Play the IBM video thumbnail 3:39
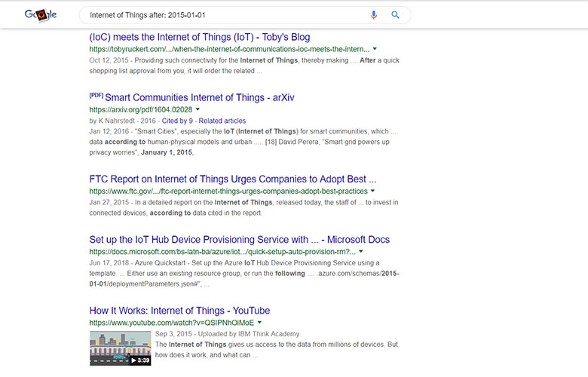588x377 pixels. click(x=121, y=348)
